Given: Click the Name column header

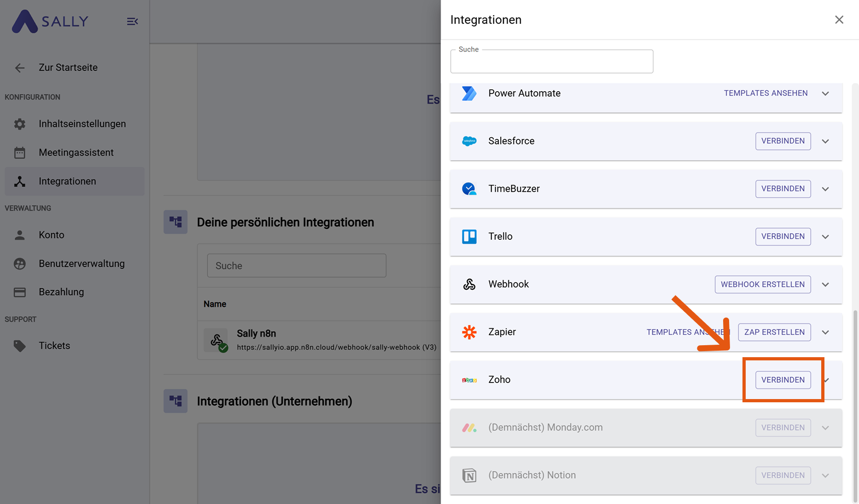Looking at the screenshot, I should click(215, 304).
